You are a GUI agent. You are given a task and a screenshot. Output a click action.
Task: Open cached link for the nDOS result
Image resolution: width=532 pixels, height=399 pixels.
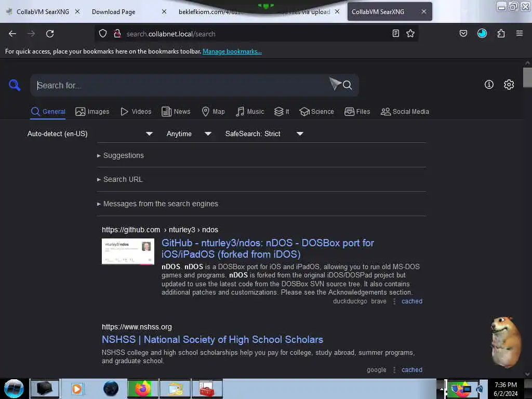pyautogui.click(x=412, y=301)
